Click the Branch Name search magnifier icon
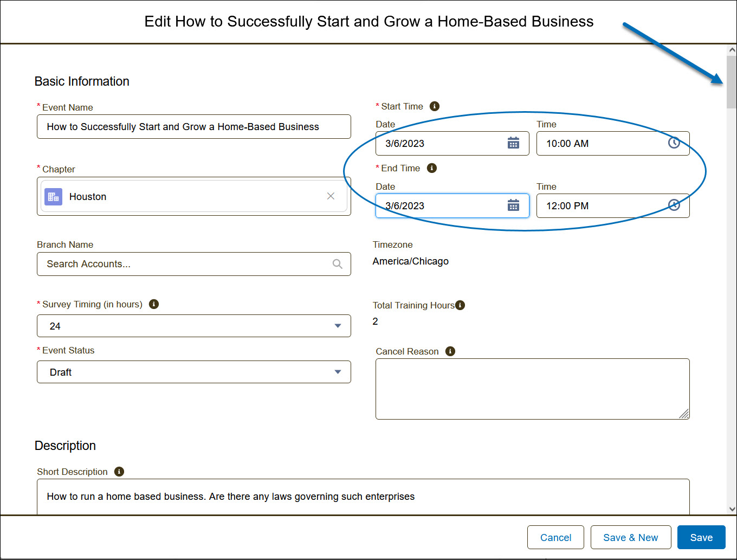 pyautogui.click(x=337, y=264)
